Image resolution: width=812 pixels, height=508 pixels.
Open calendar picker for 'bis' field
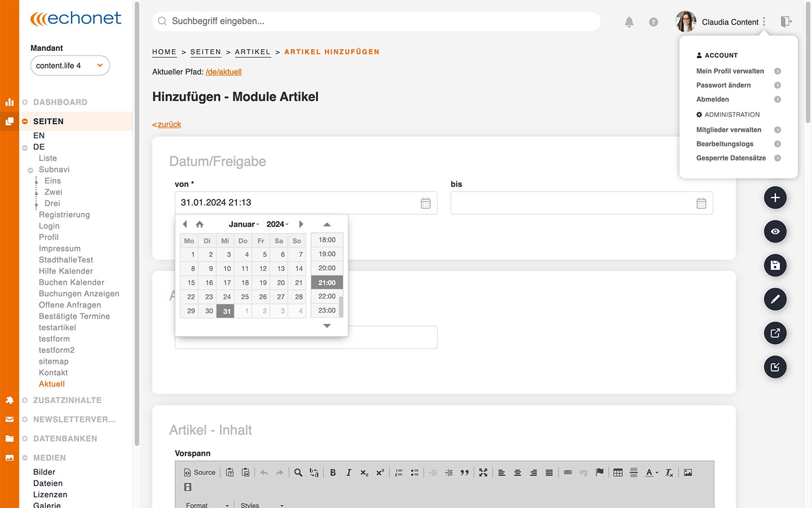click(701, 203)
